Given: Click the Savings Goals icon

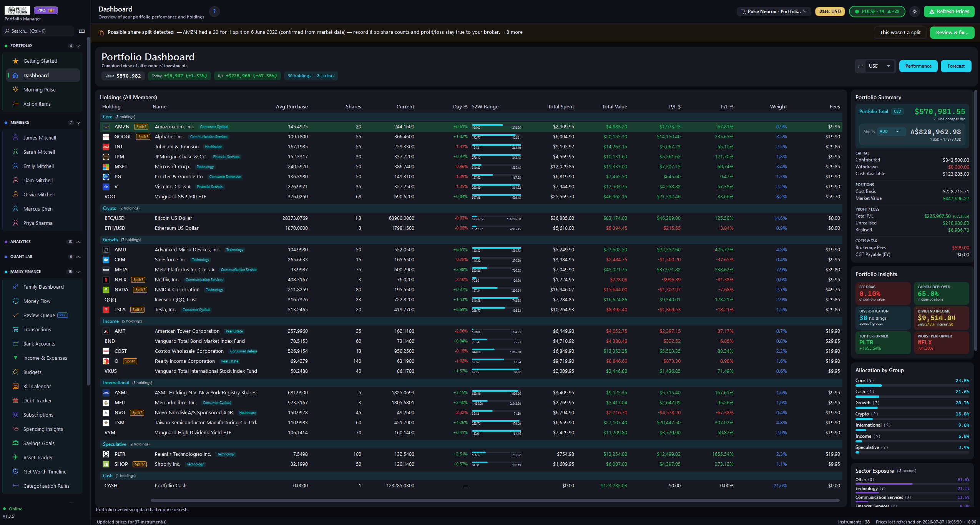Looking at the screenshot, I should click(16, 443).
